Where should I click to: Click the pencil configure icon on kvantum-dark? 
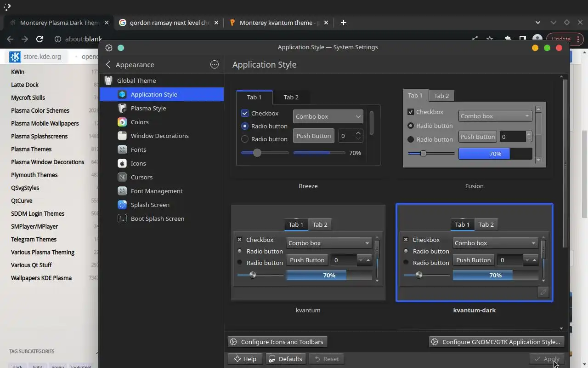pyautogui.click(x=543, y=292)
